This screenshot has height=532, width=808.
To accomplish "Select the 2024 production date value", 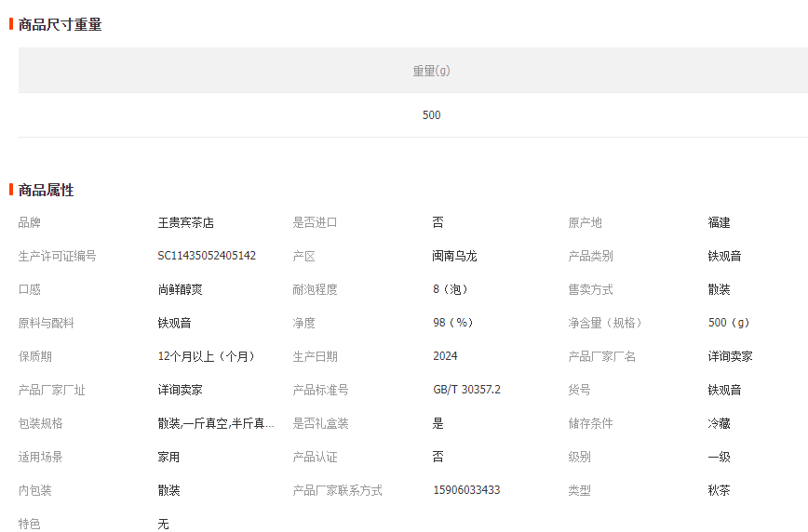I will tap(445, 356).
